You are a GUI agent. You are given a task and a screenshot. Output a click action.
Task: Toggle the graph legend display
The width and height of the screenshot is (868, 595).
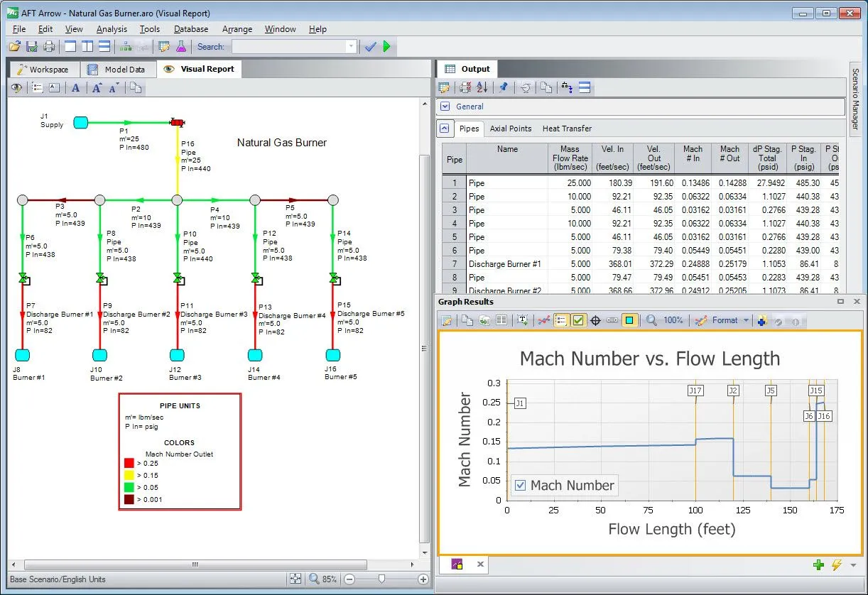(560, 320)
